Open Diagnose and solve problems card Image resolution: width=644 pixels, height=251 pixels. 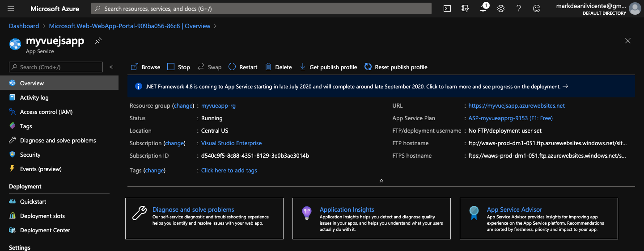[x=204, y=218]
